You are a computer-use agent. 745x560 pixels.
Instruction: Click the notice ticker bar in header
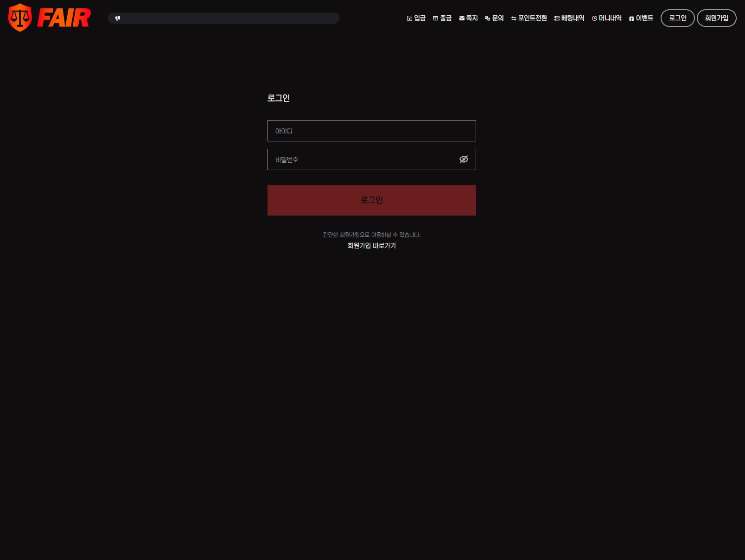[x=227, y=18]
